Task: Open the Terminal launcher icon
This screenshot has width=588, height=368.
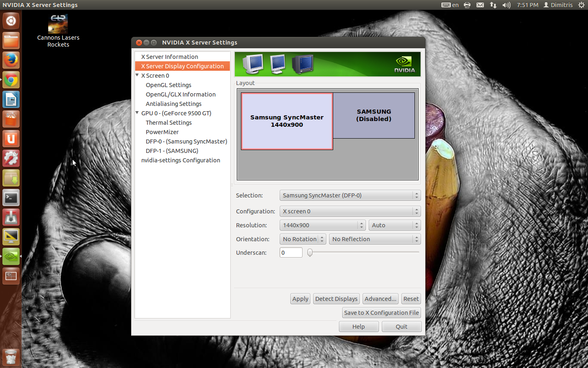Action: coord(11,198)
